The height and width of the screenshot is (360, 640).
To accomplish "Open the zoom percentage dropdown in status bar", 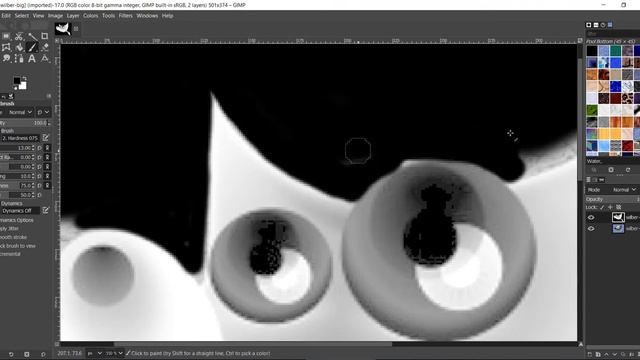I will 114,353.
